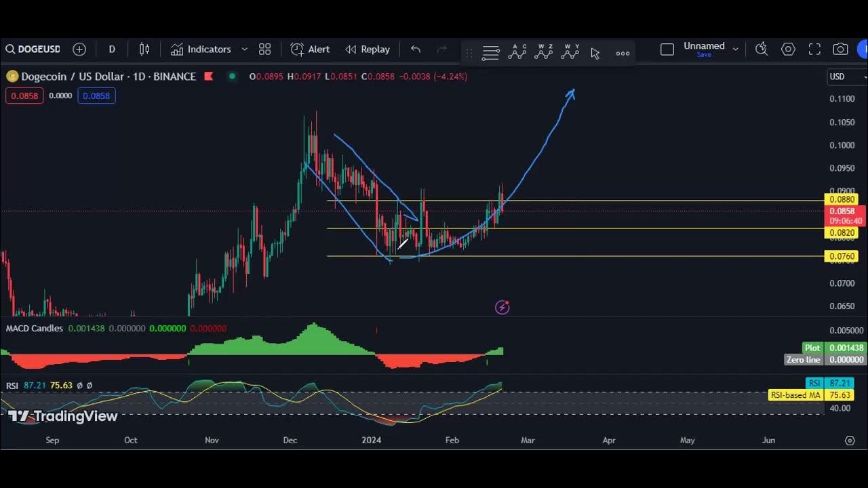Open quick search lightning icon

coord(762,49)
